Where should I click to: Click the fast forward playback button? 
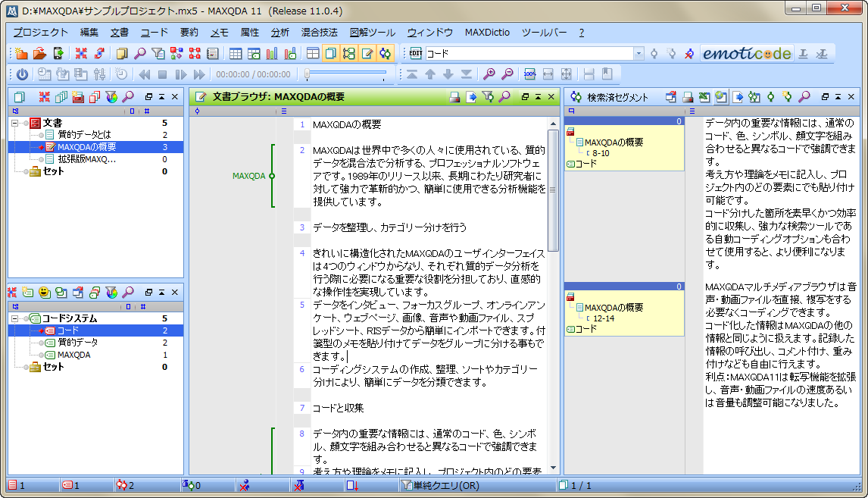coord(199,74)
